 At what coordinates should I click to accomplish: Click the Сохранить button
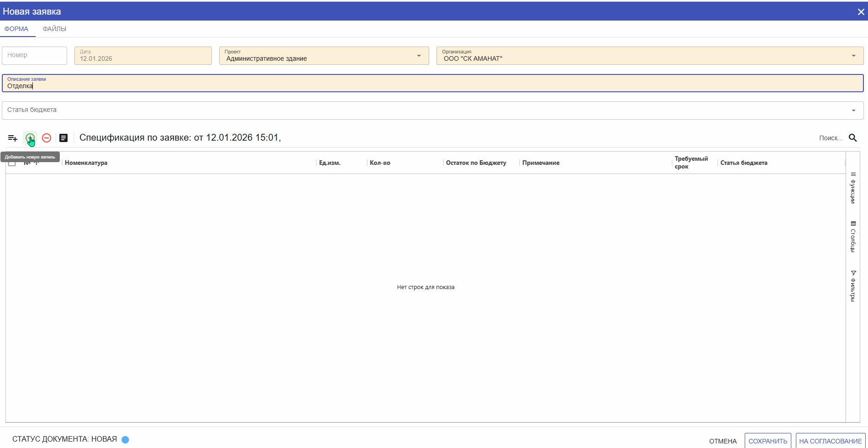(768, 441)
